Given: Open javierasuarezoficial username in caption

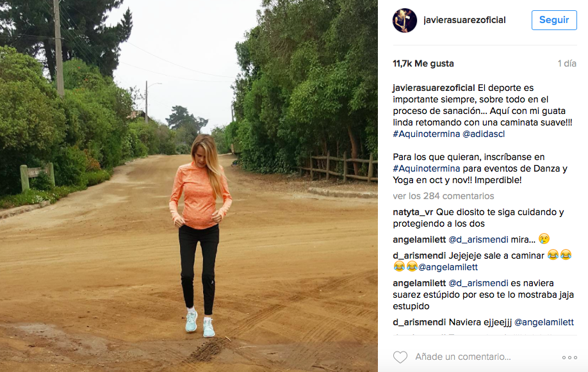Looking at the screenshot, I should [434, 88].
